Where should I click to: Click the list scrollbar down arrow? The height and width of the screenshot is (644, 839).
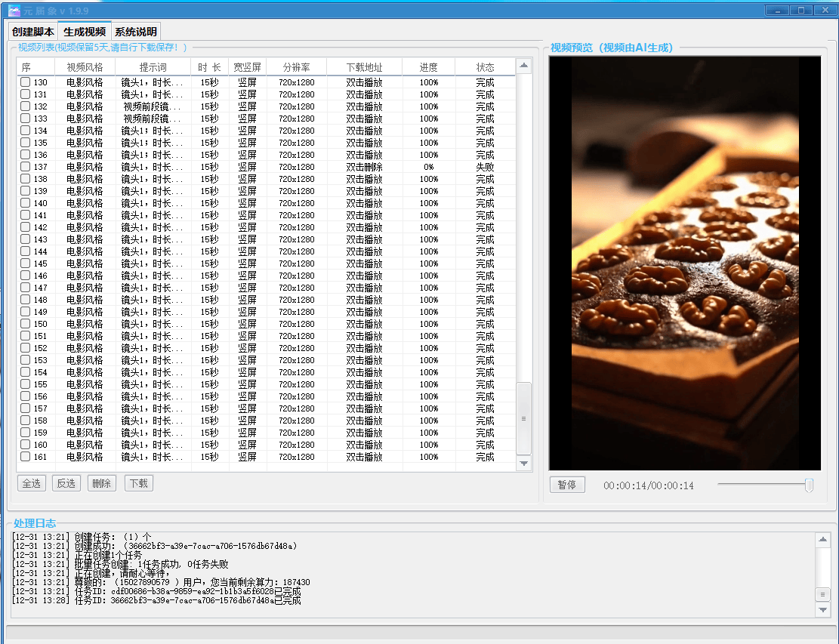[523, 463]
